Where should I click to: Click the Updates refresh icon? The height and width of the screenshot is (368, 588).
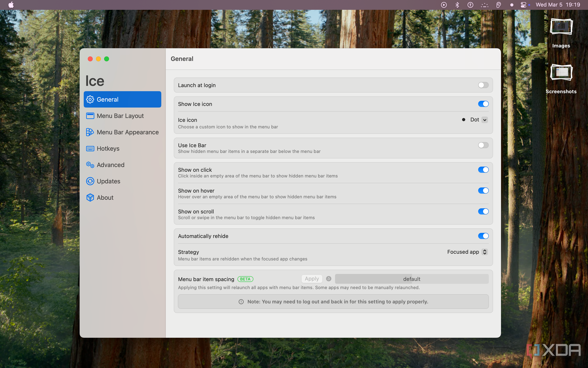point(90,181)
